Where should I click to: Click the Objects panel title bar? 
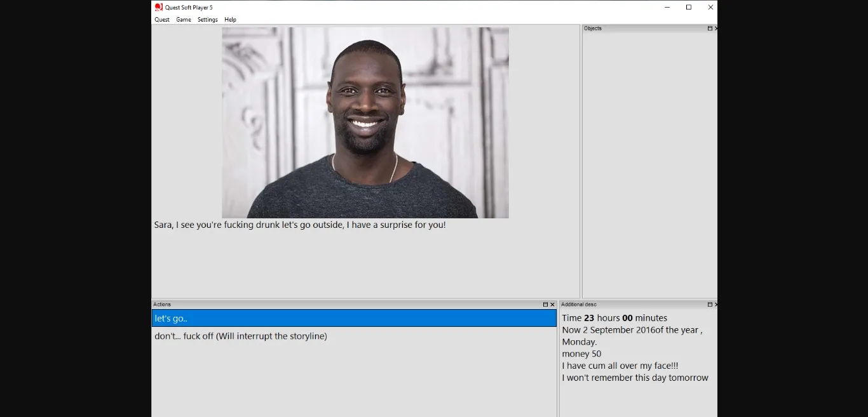pos(642,29)
